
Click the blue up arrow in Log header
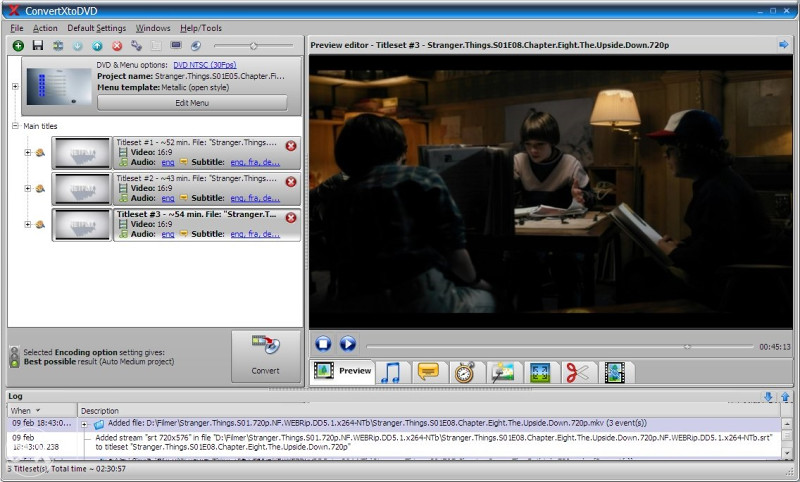pos(785,396)
